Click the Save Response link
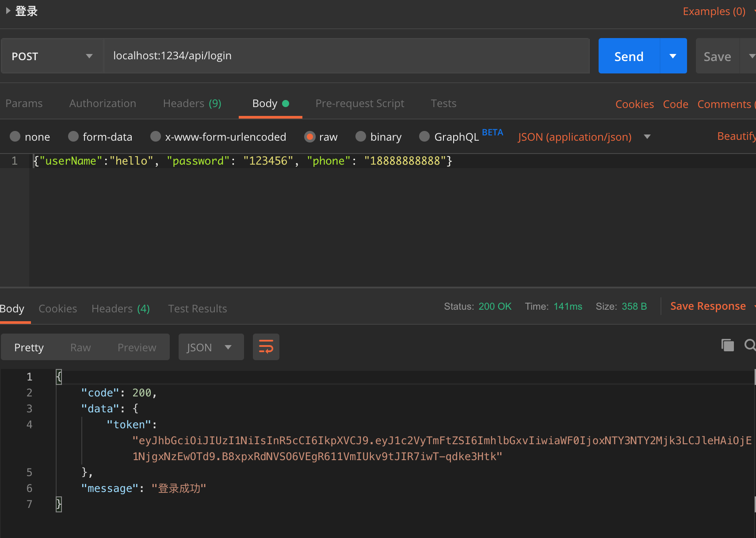Viewport: 756px width, 538px height. coord(708,306)
